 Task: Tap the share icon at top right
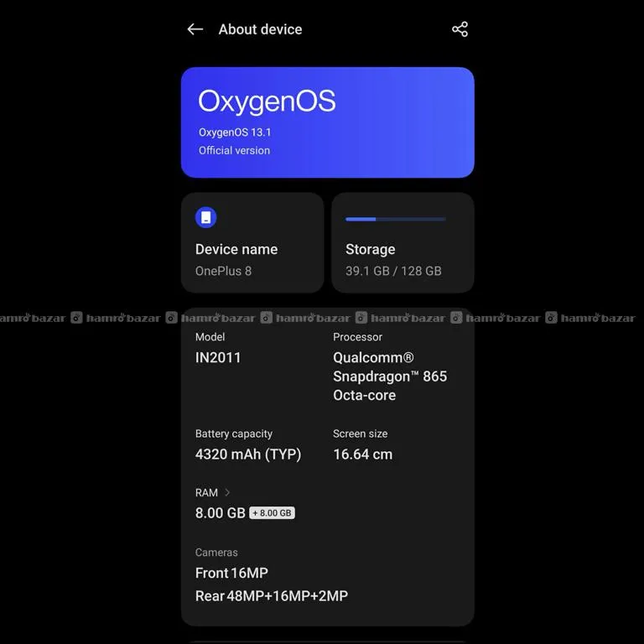tap(460, 29)
